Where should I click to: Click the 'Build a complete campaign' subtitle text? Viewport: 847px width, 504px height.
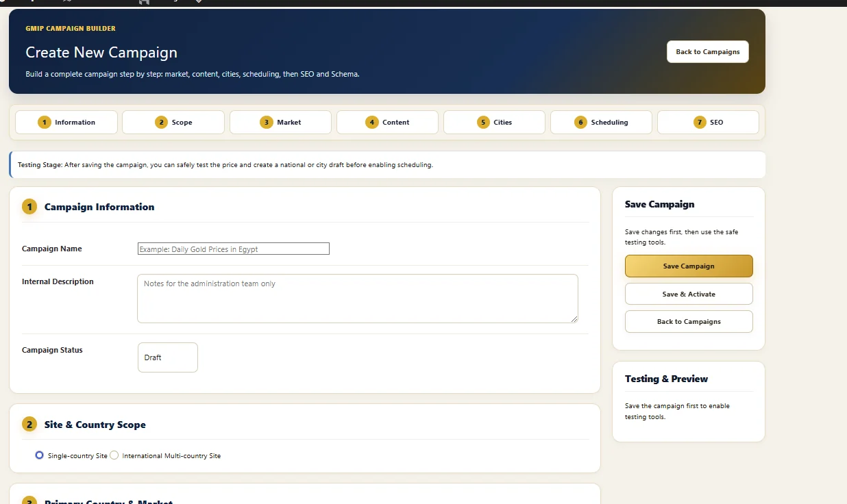coord(193,74)
